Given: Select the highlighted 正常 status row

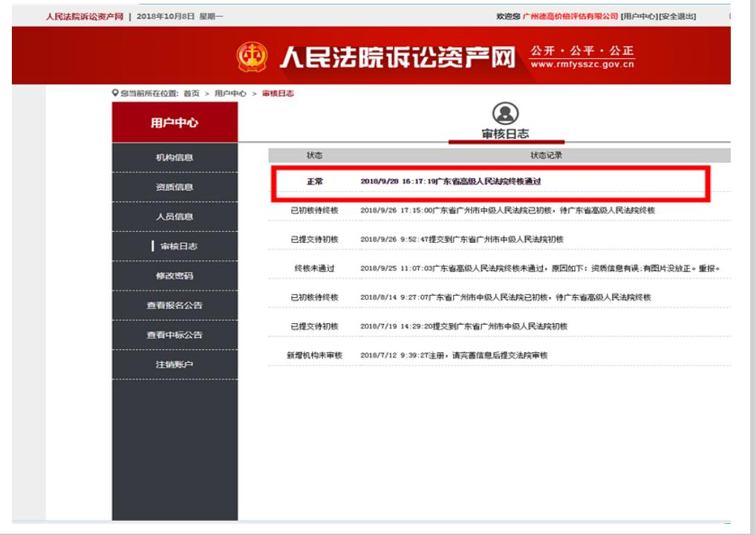Looking at the screenshot, I should [491, 181].
